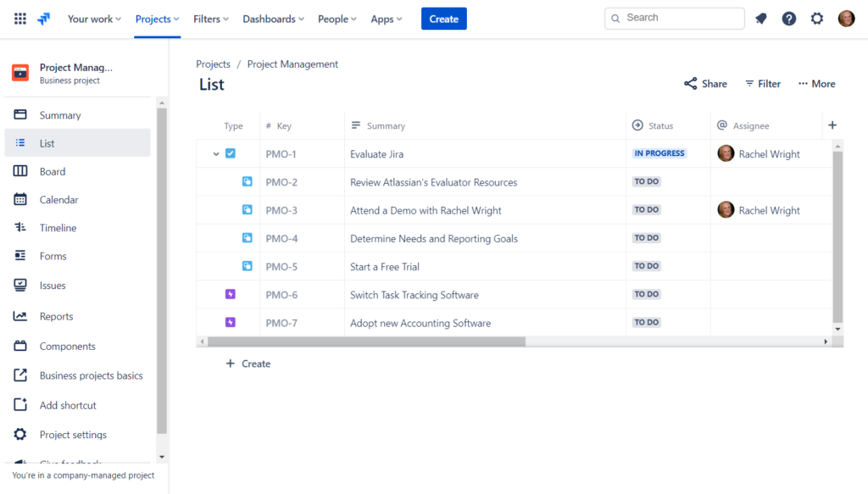Click the Jira logo icon
This screenshot has width=868, height=494.
pyautogui.click(x=43, y=19)
